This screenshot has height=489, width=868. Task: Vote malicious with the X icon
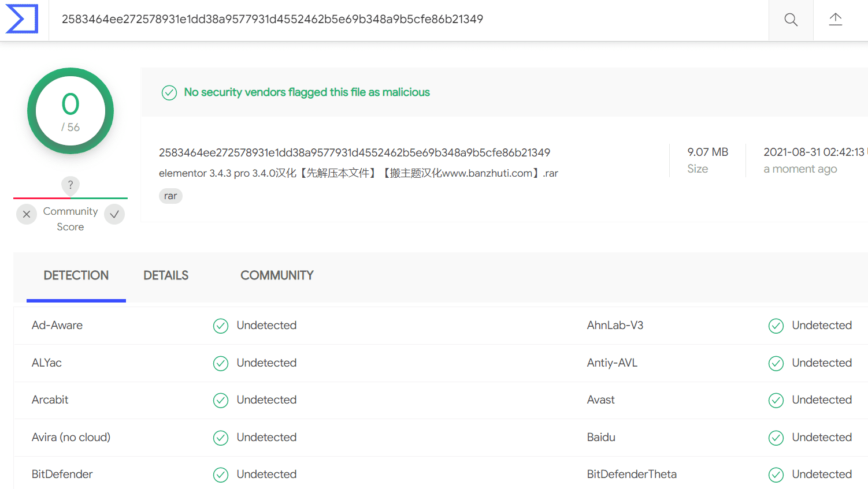(x=27, y=214)
